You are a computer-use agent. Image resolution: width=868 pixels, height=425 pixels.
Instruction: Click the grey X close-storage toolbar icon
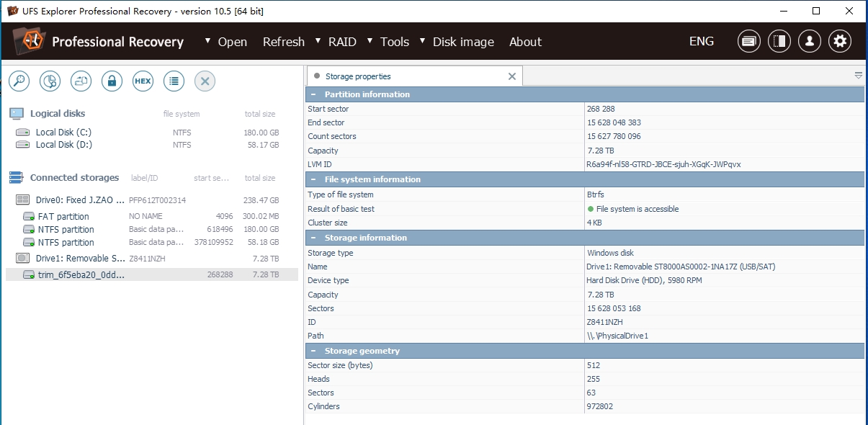[x=205, y=81]
